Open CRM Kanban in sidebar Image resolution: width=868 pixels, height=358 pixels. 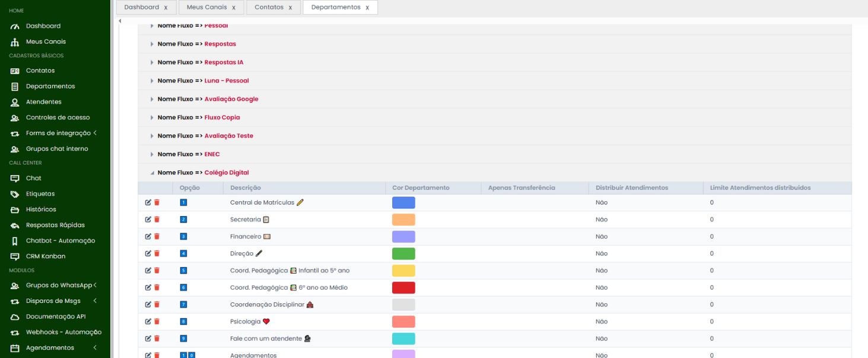tap(46, 256)
